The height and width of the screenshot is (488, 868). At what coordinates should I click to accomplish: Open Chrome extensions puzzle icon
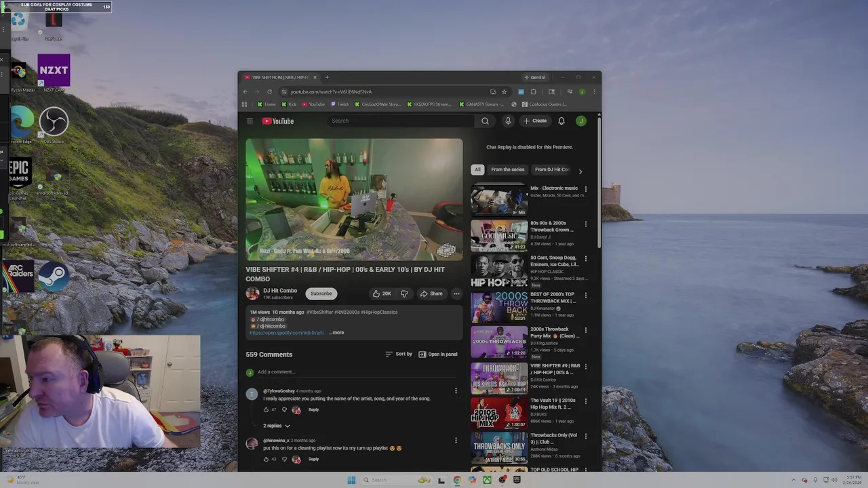(x=533, y=91)
